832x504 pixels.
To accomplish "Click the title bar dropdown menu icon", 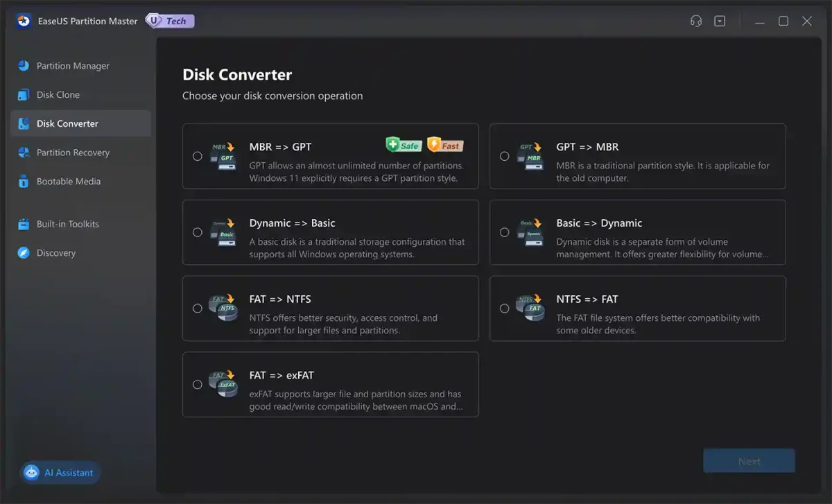I will [720, 21].
